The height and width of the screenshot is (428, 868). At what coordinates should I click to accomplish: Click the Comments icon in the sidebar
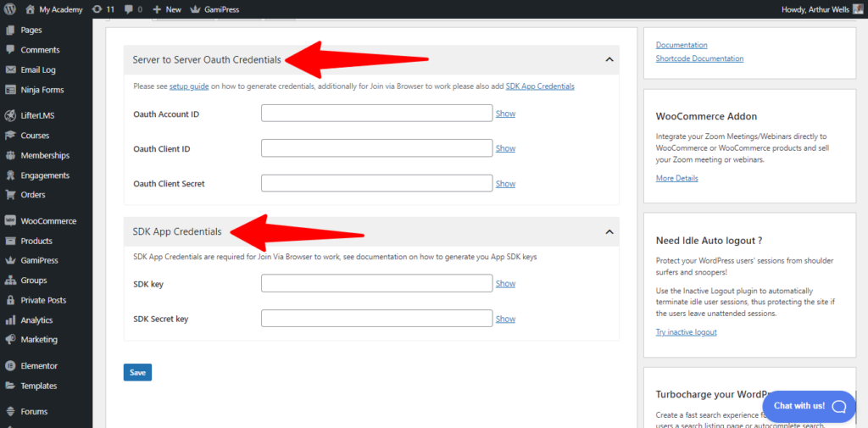pos(10,50)
